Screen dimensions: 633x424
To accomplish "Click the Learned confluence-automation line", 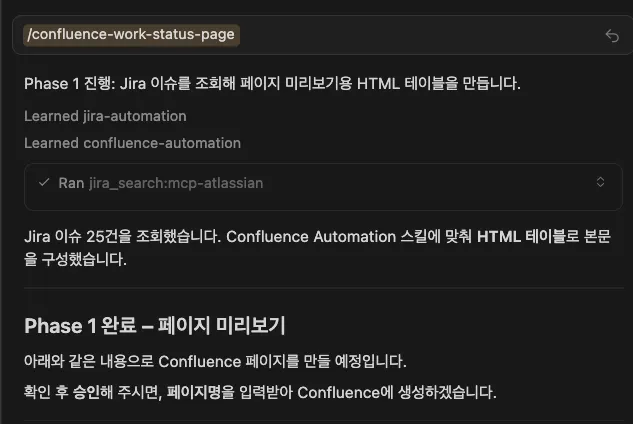I will 132,143.
